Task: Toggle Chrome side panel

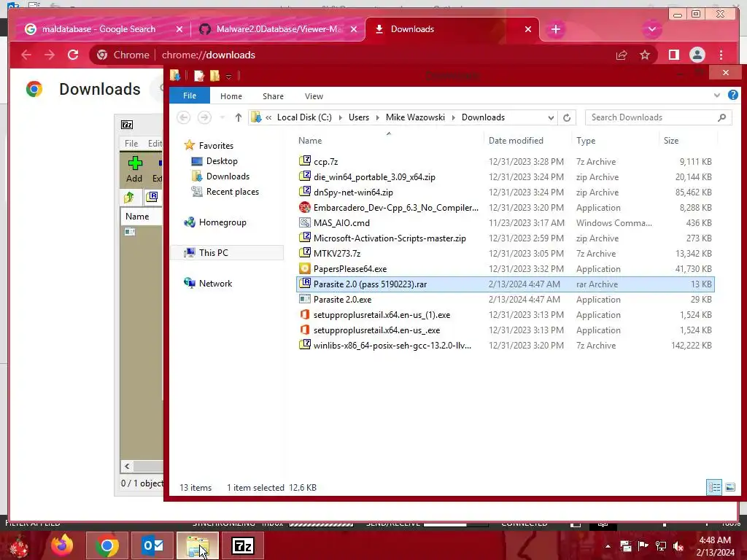Action: tap(673, 55)
